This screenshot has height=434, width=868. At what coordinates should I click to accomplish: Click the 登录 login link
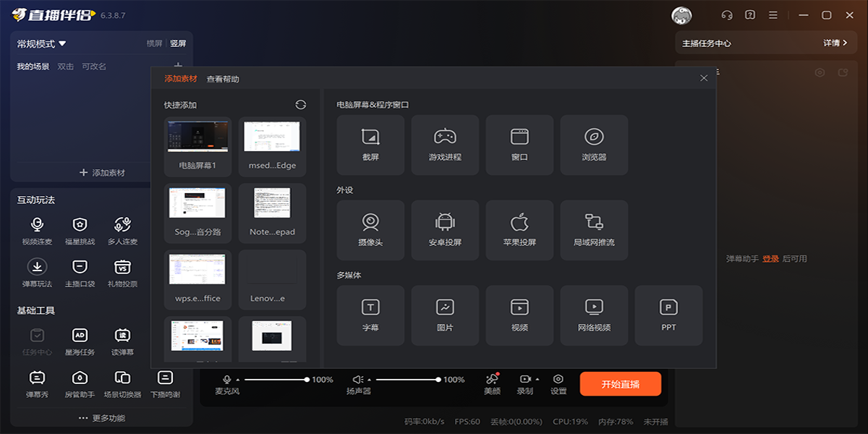coord(770,259)
